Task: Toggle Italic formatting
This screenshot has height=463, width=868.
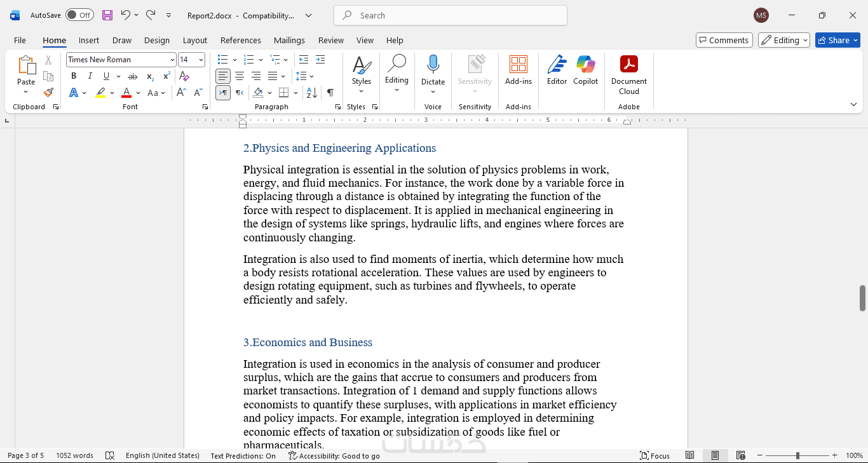Action: (x=90, y=76)
